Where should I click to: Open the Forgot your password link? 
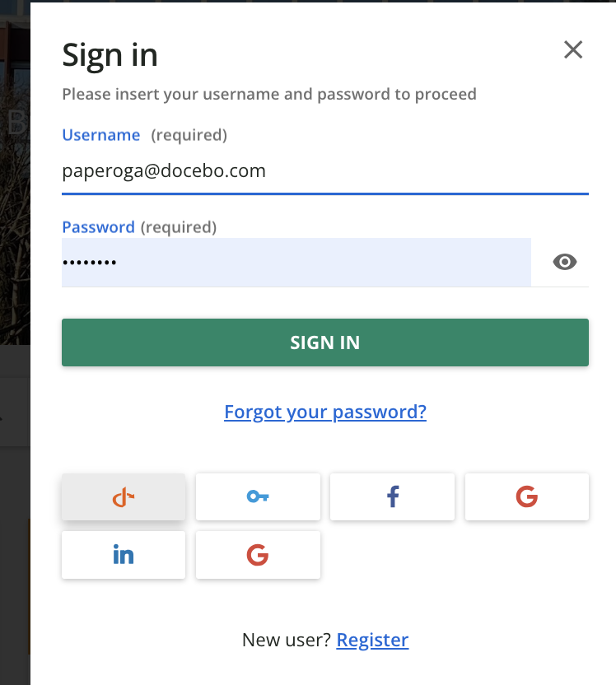325,412
